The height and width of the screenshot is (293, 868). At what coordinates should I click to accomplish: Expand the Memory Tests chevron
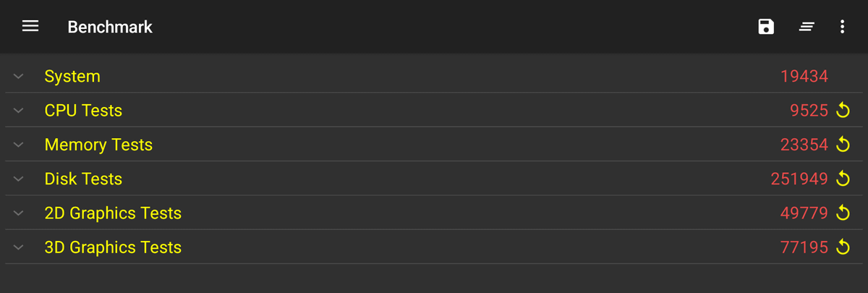coord(19,145)
